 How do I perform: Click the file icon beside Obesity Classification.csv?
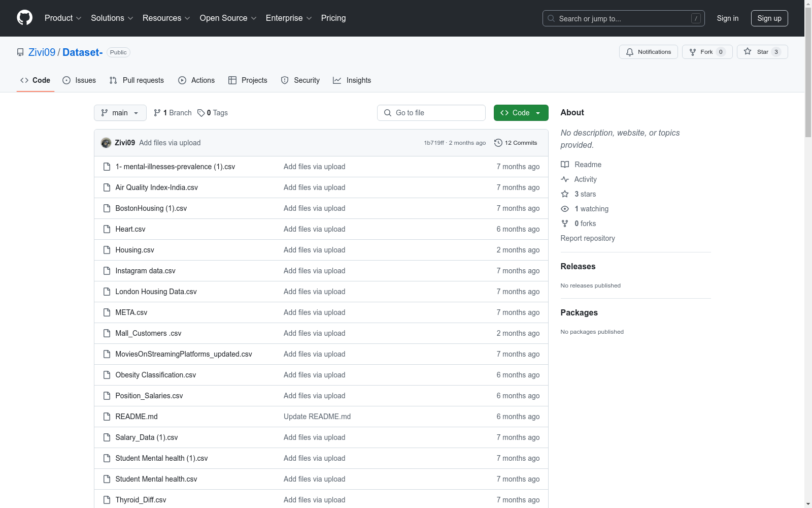point(107,375)
